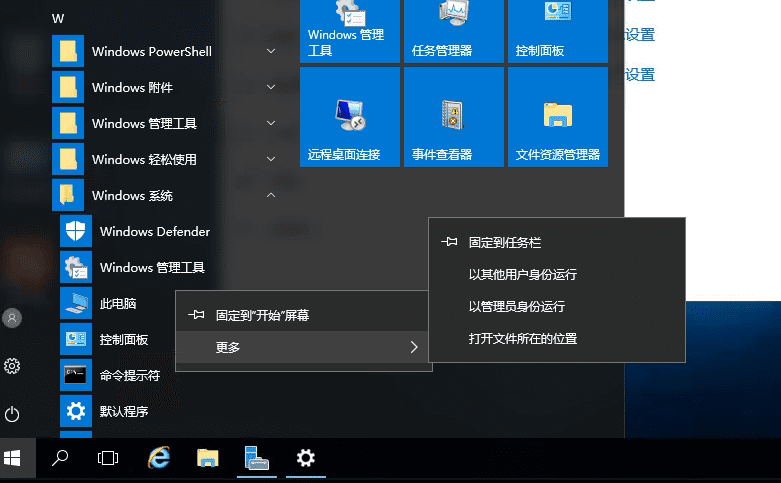The height and width of the screenshot is (483, 781).
Task: Switch to Settings app on the taskbar
Action: pyautogui.click(x=306, y=458)
